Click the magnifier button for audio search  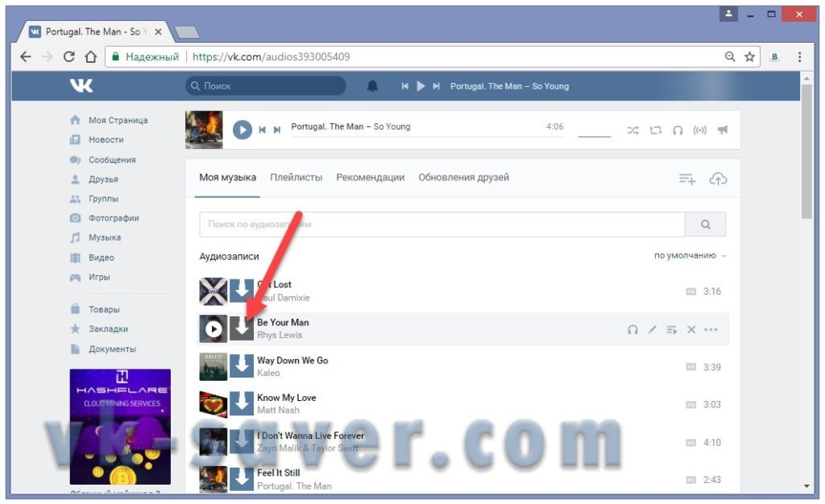(x=706, y=225)
